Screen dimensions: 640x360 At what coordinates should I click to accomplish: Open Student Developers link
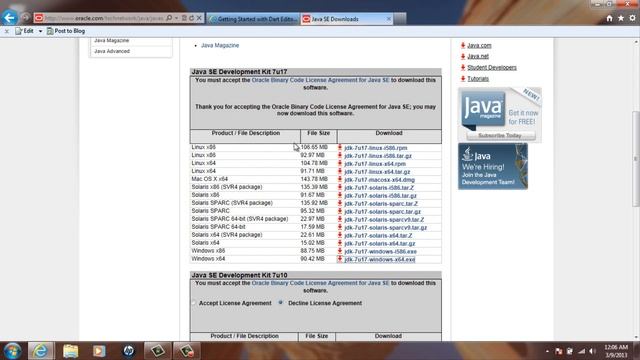492,67
